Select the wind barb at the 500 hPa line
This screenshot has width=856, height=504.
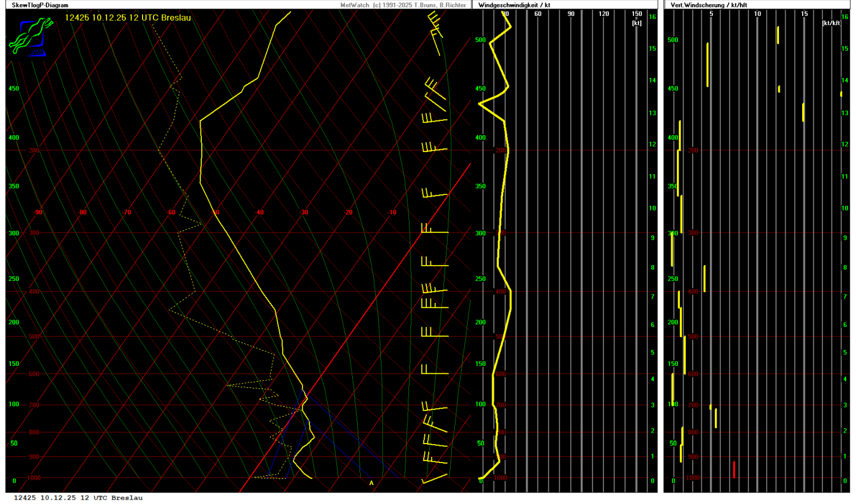[434, 334]
